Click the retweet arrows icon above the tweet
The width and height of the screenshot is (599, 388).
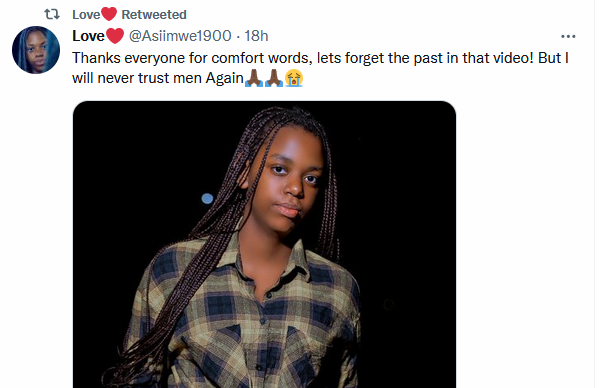[x=52, y=15]
